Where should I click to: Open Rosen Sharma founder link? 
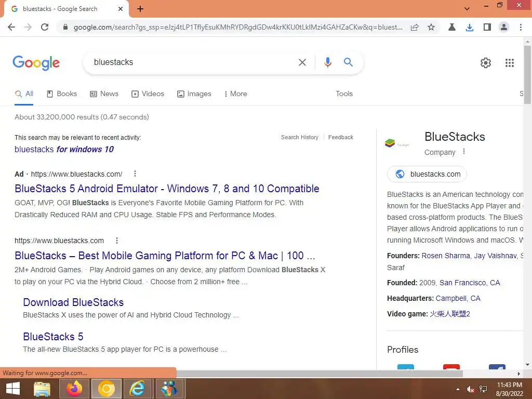[x=446, y=256]
